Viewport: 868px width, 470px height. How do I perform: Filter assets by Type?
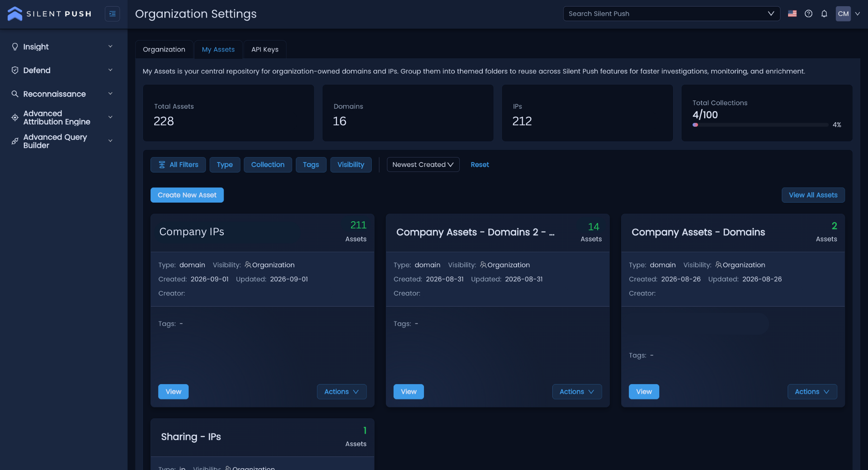pos(225,165)
